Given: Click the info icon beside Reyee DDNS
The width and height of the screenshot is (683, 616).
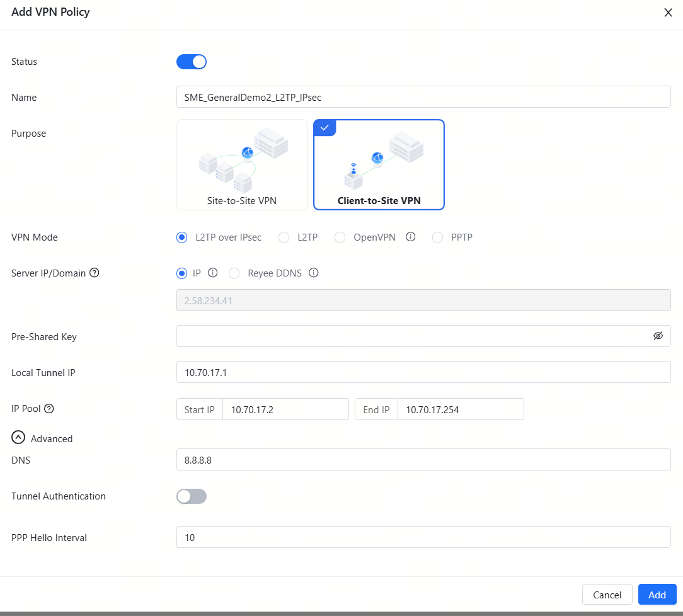Looking at the screenshot, I should [314, 273].
